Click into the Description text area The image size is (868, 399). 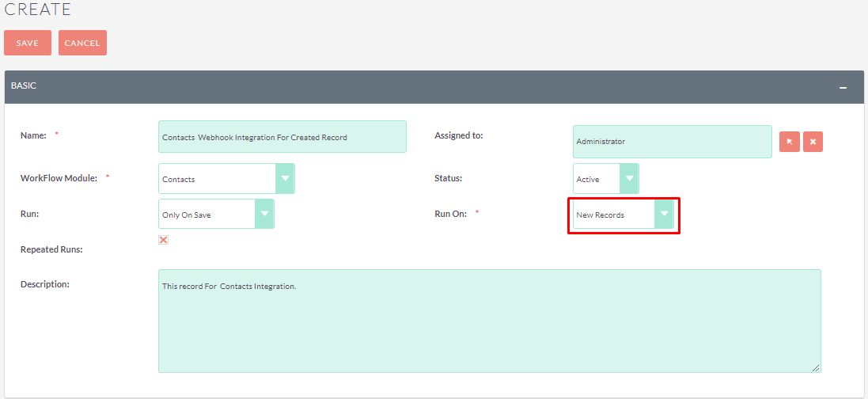point(489,321)
